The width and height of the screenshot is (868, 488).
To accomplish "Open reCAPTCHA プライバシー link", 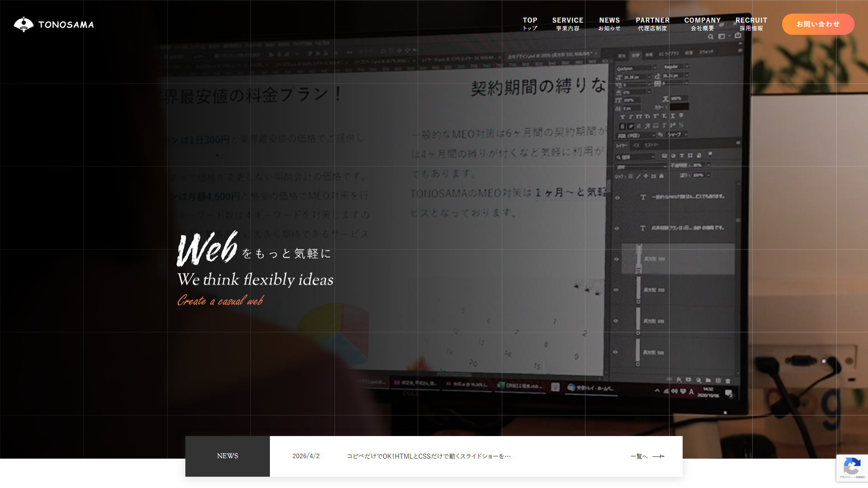I will [x=846, y=477].
